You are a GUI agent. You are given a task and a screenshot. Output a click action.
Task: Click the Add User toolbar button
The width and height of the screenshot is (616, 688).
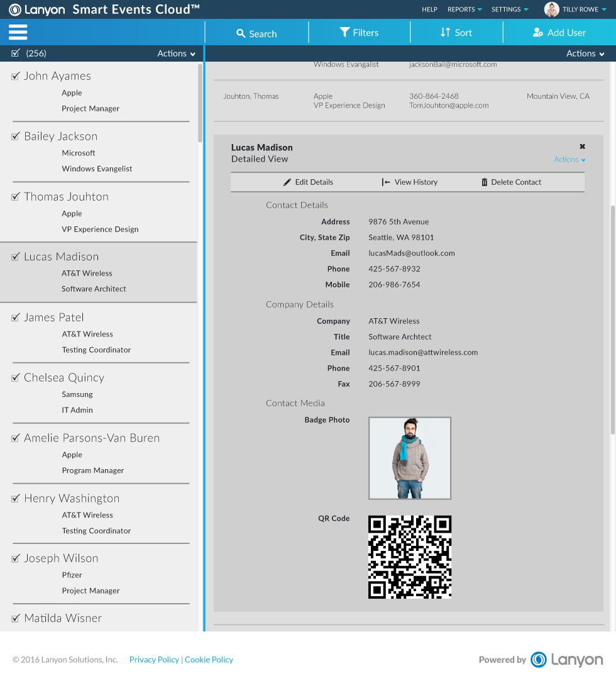click(559, 33)
